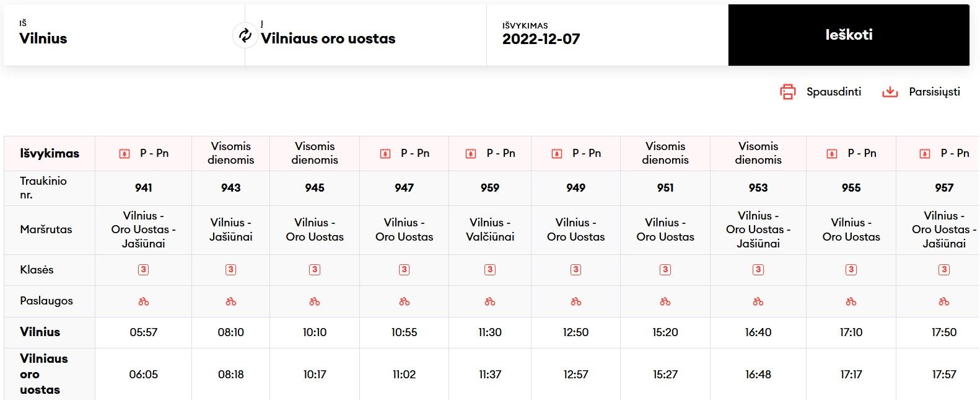Click the 17:17 airport arrival time

tap(851, 375)
